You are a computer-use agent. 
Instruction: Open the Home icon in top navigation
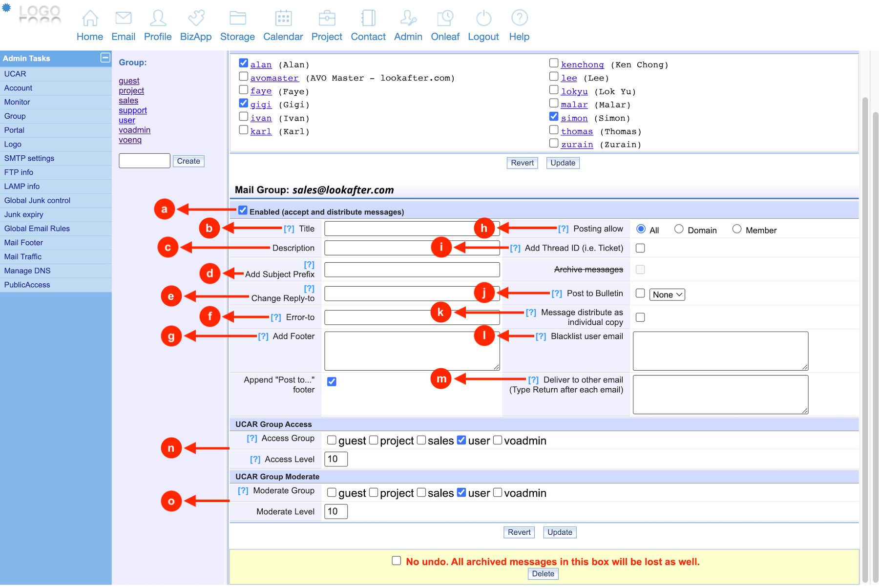pos(90,19)
